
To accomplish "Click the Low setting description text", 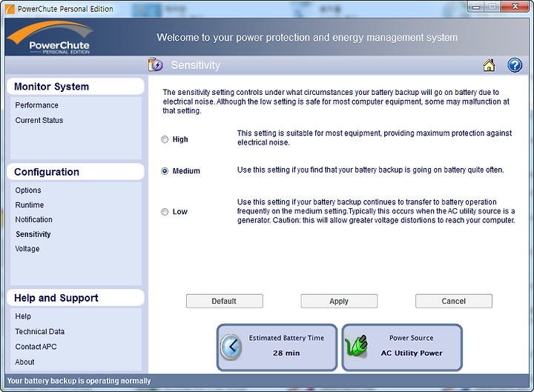I will pyautogui.click(x=376, y=211).
